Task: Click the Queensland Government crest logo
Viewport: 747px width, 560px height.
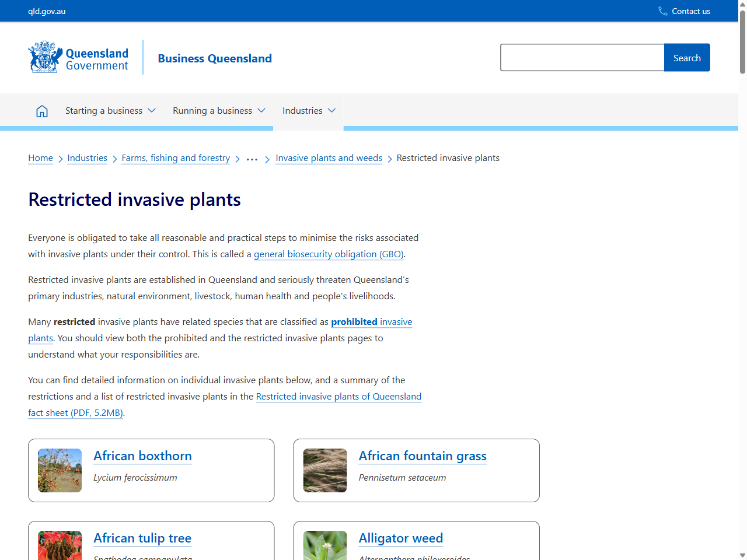Action: (x=44, y=57)
